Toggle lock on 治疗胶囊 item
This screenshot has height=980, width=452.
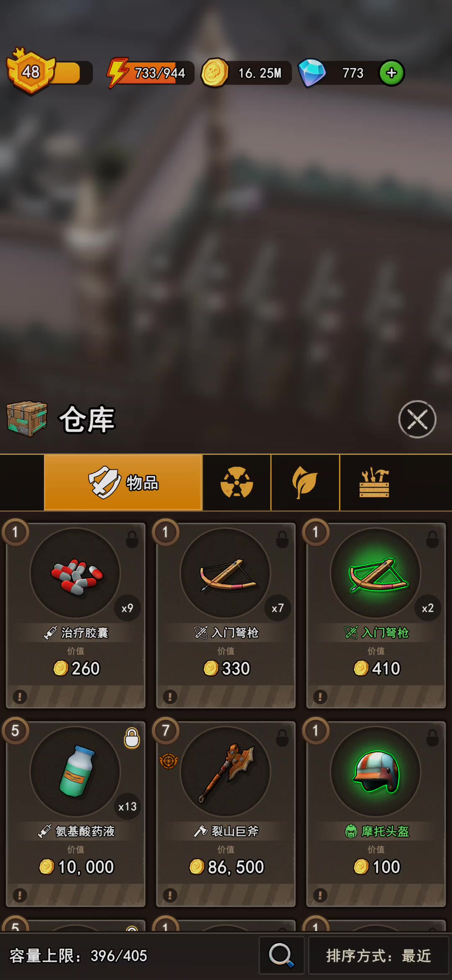pos(132,539)
